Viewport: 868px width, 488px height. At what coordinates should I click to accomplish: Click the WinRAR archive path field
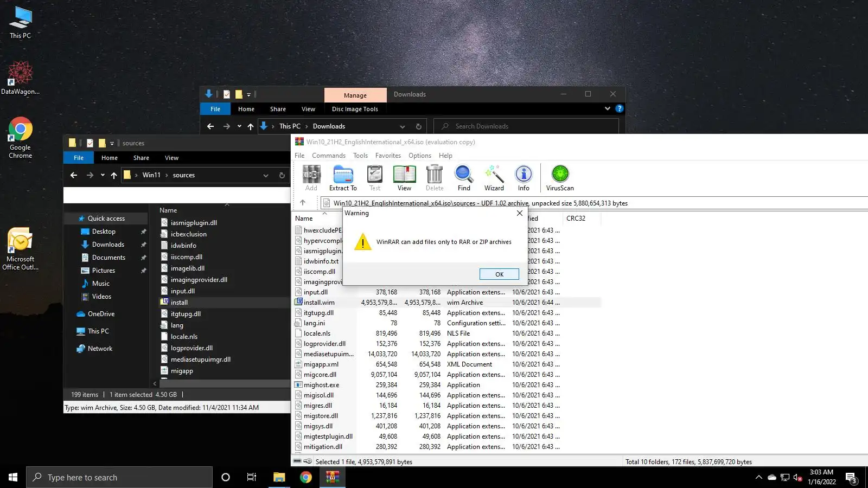(x=594, y=203)
